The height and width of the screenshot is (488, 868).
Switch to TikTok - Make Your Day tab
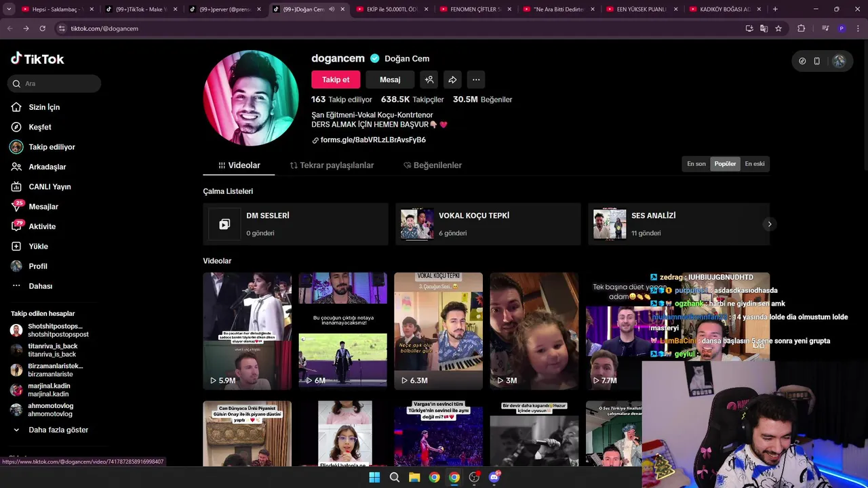click(141, 9)
